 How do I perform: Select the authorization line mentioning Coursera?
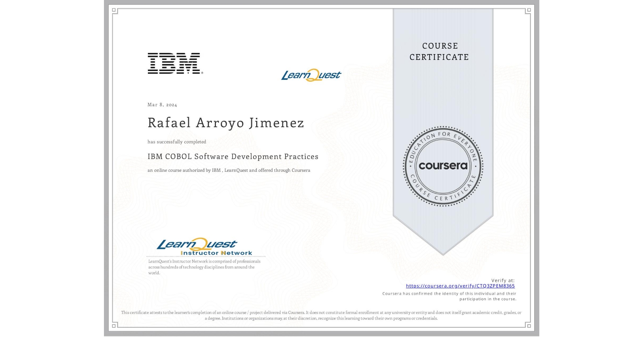click(x=229, y=170)
